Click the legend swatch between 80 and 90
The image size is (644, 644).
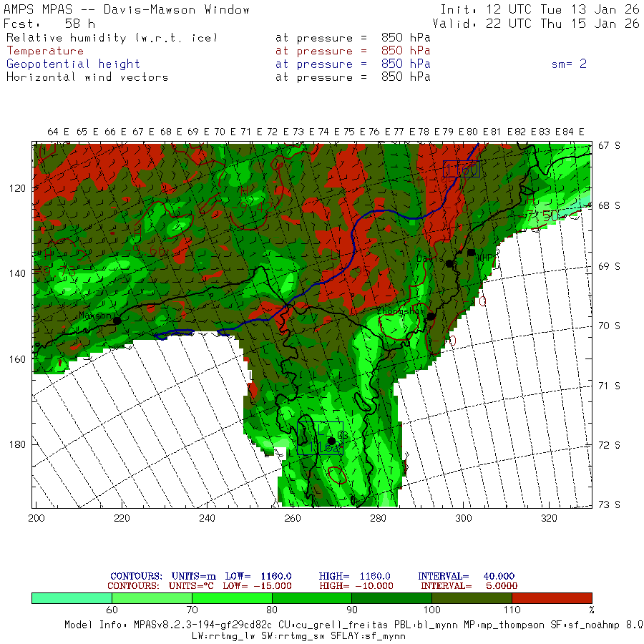pos(312,598)
